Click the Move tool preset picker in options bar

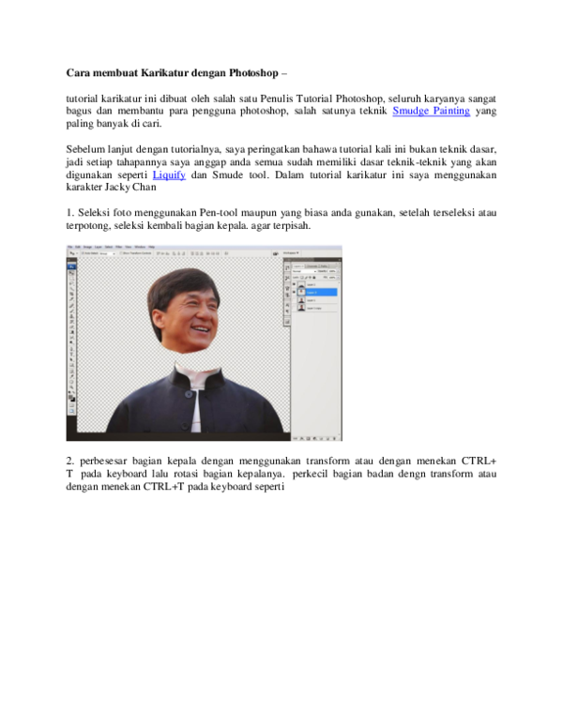[73, 253]
